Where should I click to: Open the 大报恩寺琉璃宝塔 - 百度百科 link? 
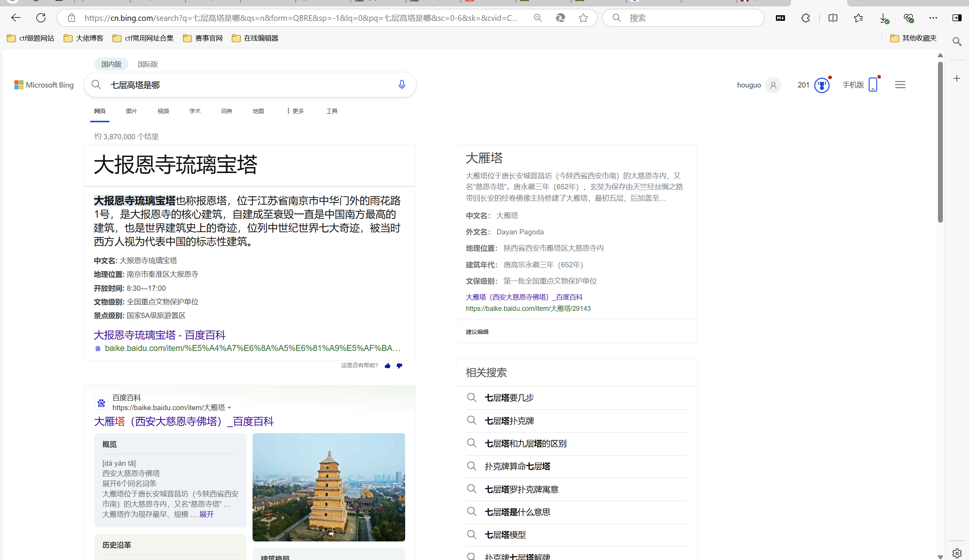click(159, 335)
